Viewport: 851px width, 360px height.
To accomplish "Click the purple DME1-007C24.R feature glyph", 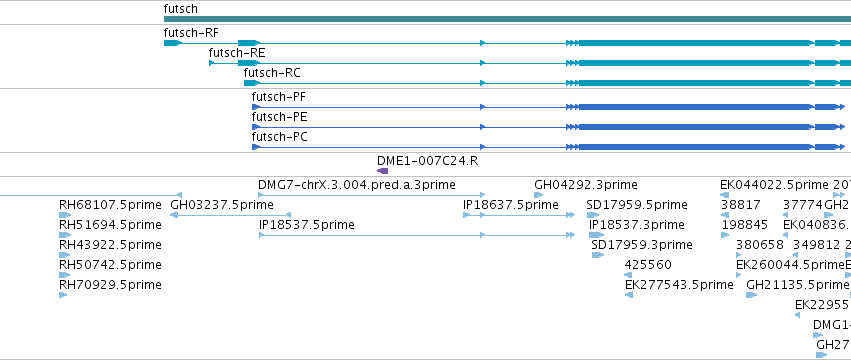I will 383,171.
